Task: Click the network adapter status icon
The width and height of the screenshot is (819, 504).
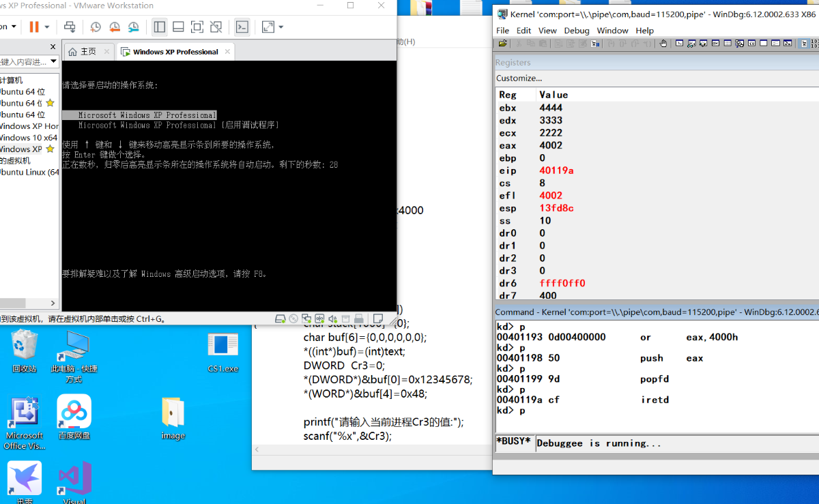Action: [x=306, y=318]
